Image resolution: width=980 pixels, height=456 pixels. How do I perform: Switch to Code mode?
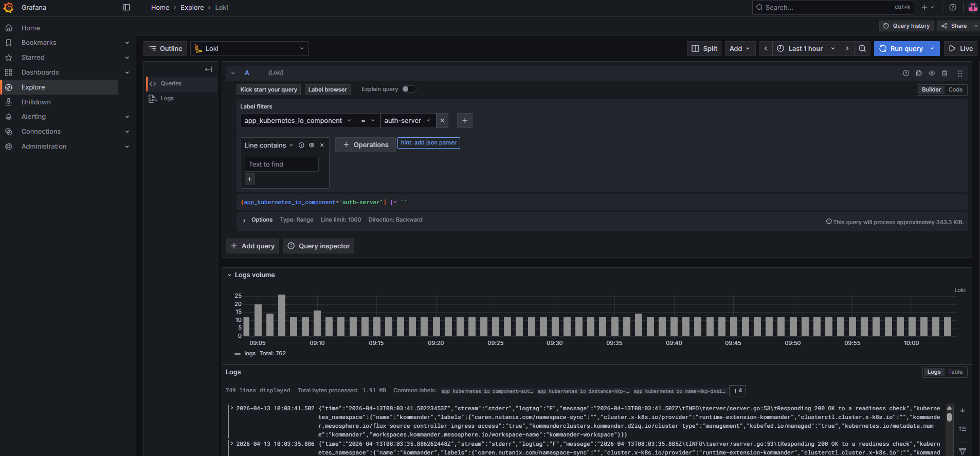(x=955, y=89)
